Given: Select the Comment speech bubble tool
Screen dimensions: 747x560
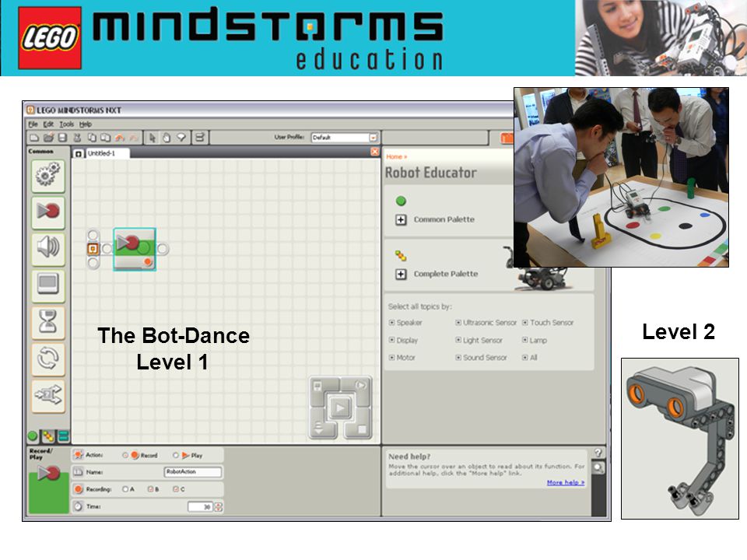Looking at the screenshot, I should (x=181, y=138).
